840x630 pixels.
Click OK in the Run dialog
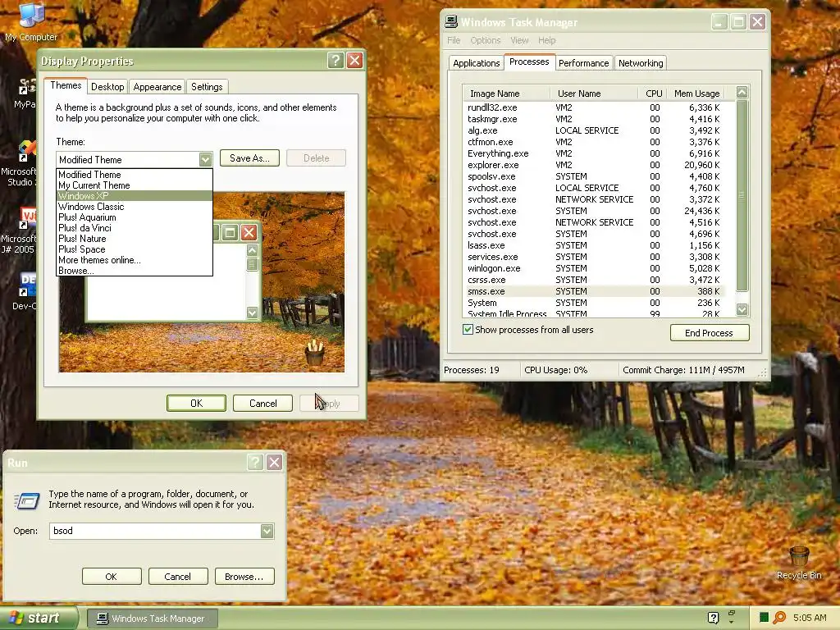click(112, 577)
